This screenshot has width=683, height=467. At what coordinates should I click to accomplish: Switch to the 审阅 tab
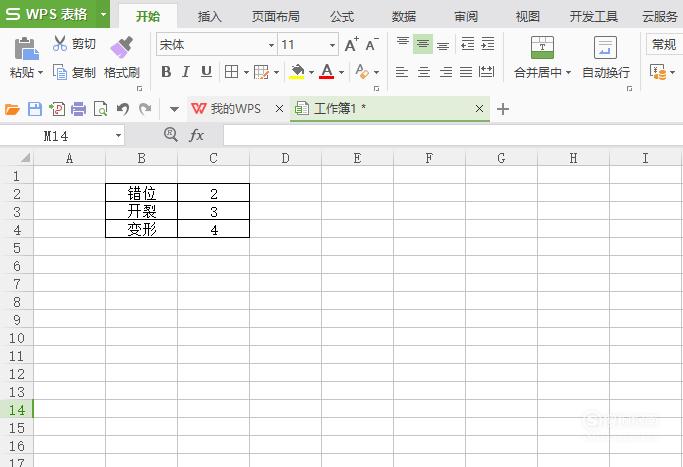pyautogui.click(x=466, y=17)
